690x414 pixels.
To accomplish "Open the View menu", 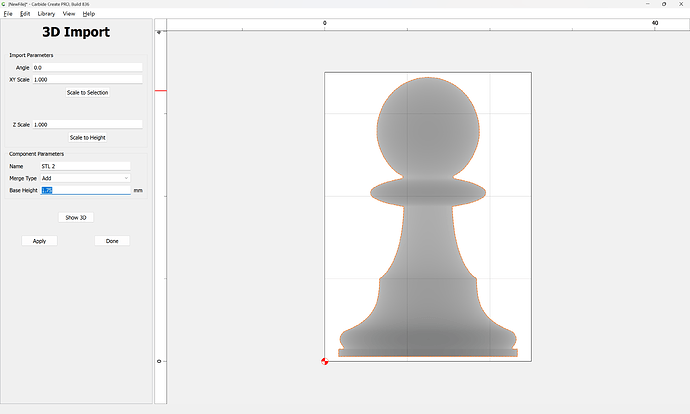I will pyautogui.click(x=68, y=14).
